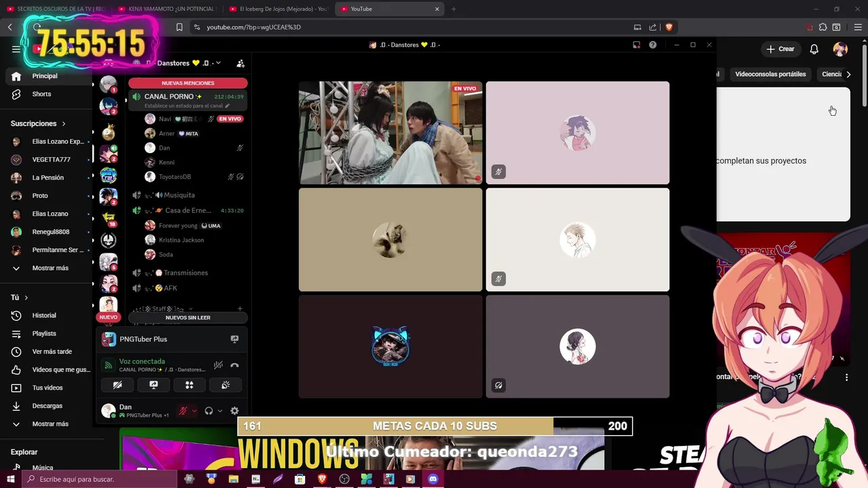The height and width of the screenshot is (488, 868).
Task: Disconnect from the voice channel
Action: pos(235,365)
